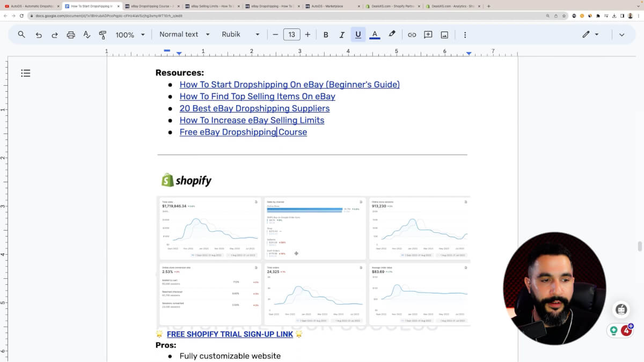The height and width of the screenshot is (362, 644).
Task: Click the font size field showing 13
Action: click(x=291, y=34)
